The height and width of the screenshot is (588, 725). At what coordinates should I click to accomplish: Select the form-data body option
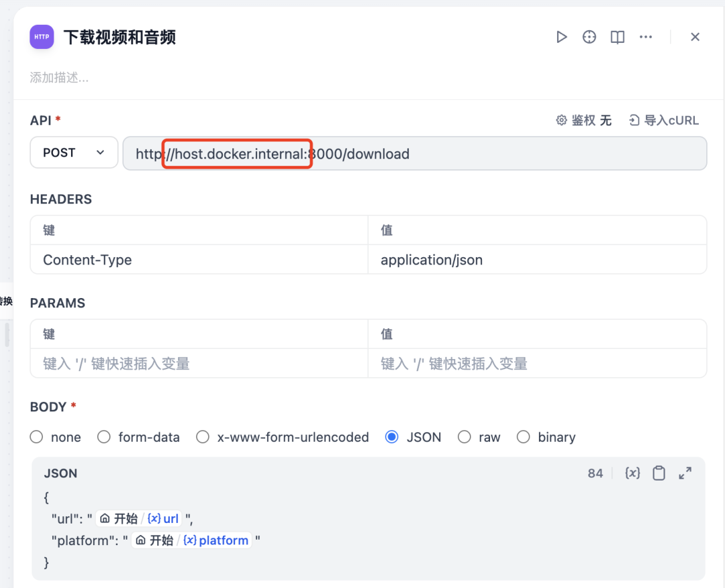[x=104, y=437]
